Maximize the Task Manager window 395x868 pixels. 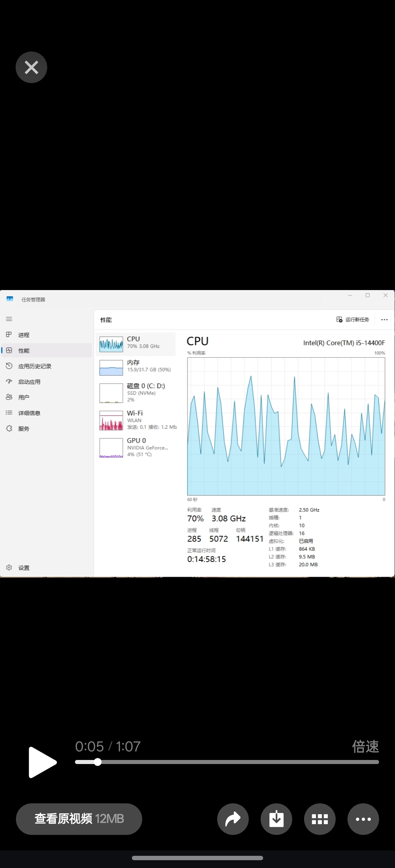coord(368,295)
